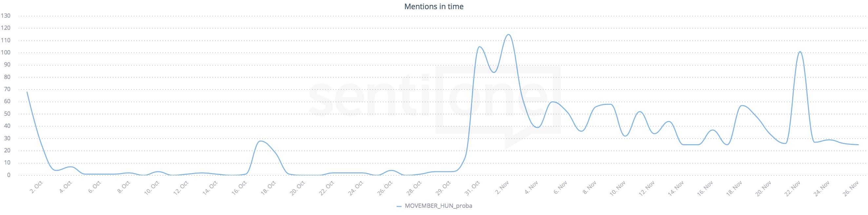Click the 130 y-axis label
868x215 pixels.
click(6, 16)
